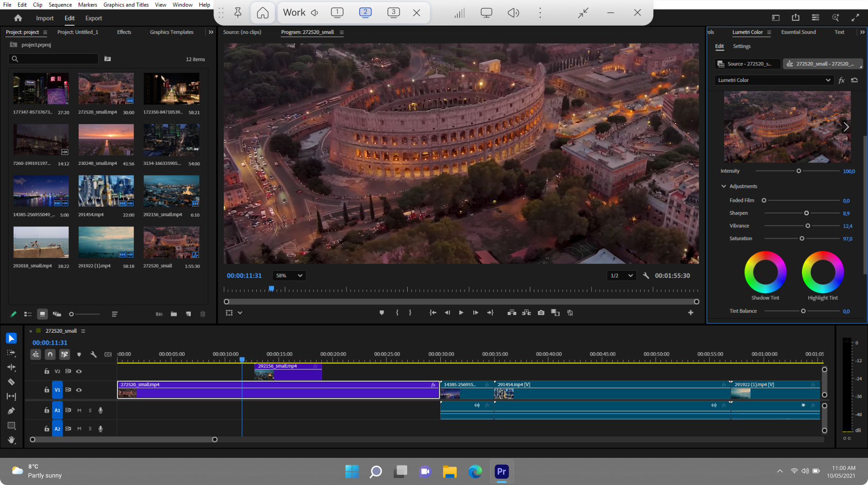The image size is (868, 485).
Task: Expand Project panel tabs overflow chevron
Action: (x=211, y=32)
